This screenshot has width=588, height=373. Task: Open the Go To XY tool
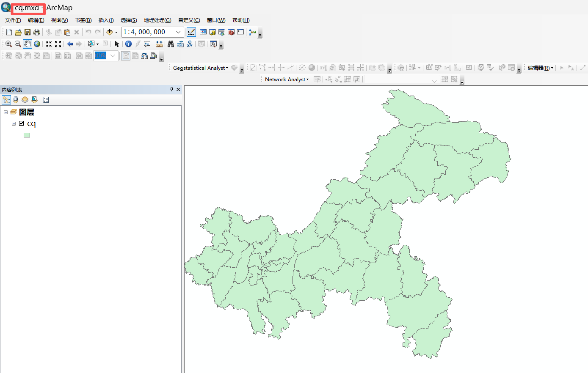[190, 44]
